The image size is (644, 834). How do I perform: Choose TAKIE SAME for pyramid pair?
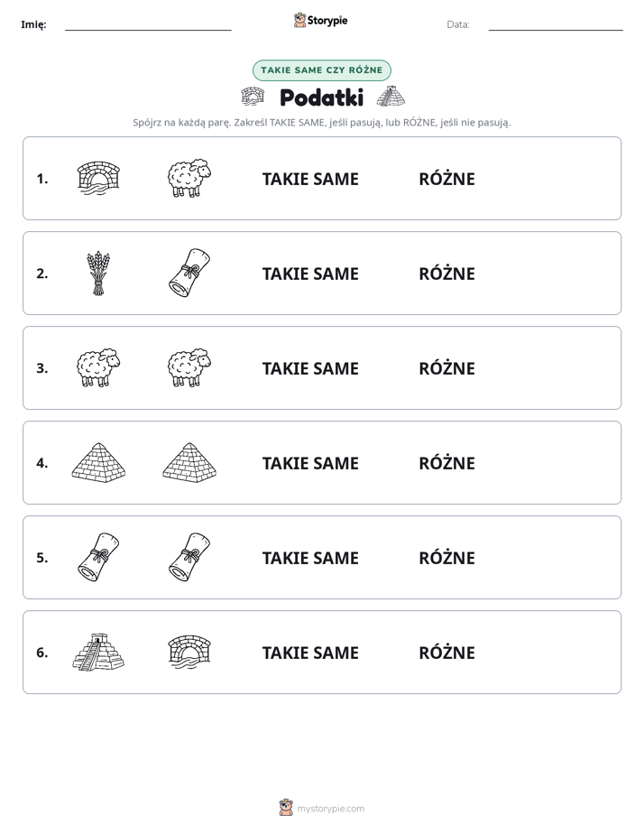(x=310, y=463)
